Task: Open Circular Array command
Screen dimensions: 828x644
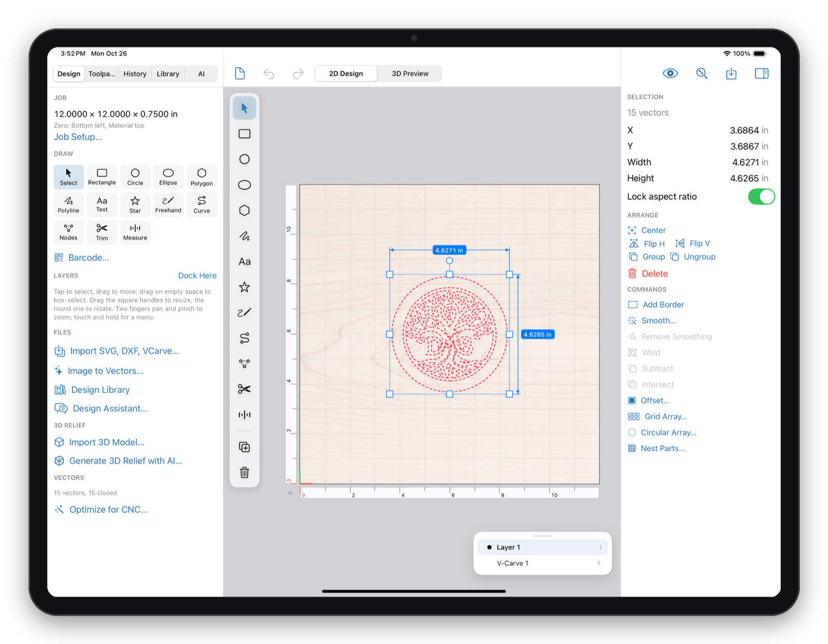Action: click(x=662, y=432)
